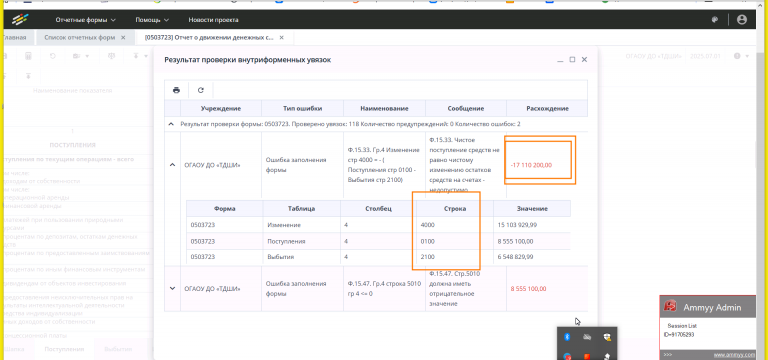This screenshot has height=360, width=768.
Task: Click the Расхождение column header
Action: click(547, 108)
